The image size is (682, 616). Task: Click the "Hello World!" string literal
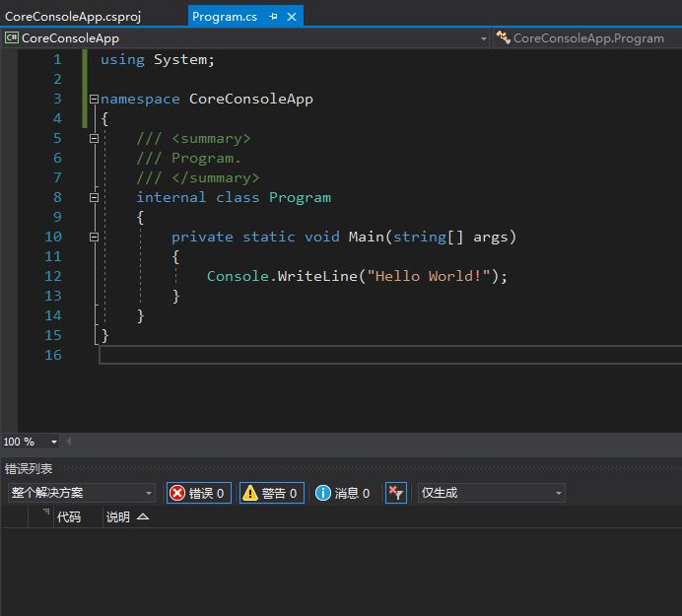point(429,276)
